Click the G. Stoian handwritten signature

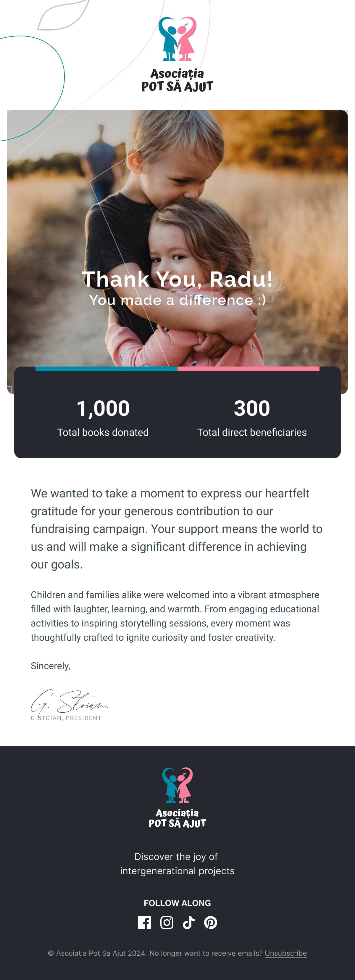69,702
